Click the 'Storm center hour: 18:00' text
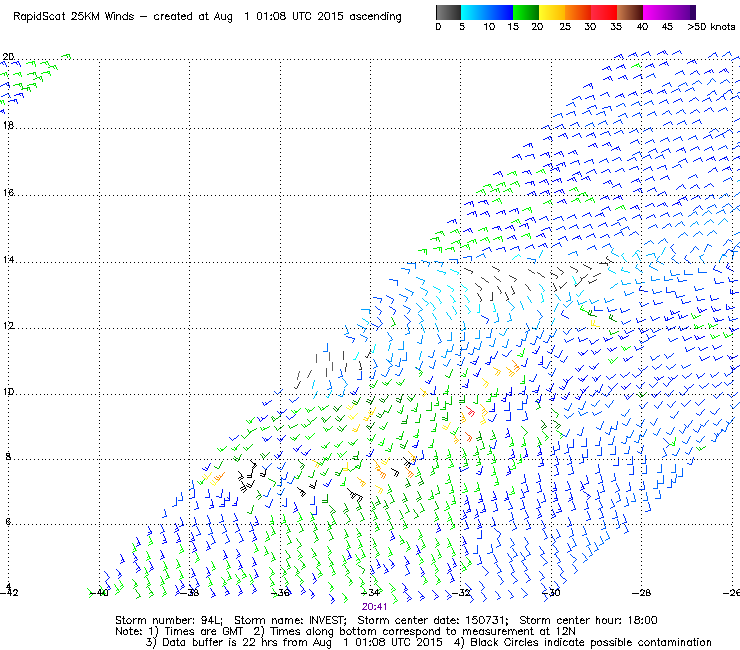740x650 pixels. (588, 620)
